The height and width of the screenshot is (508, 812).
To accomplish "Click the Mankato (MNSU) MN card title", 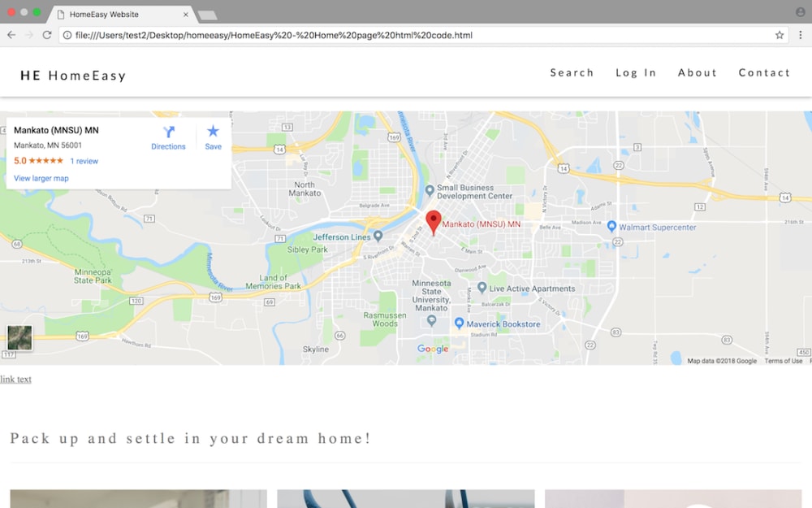I will pyautogui.click(x=56, y=130).
